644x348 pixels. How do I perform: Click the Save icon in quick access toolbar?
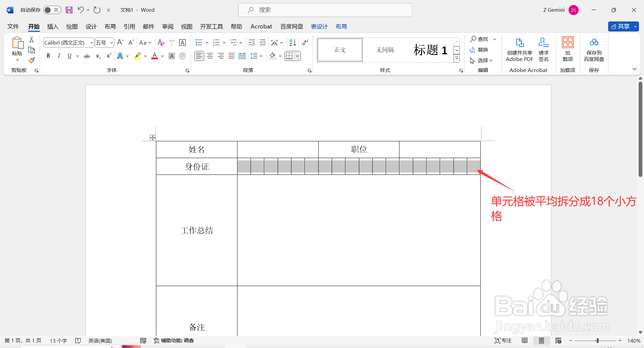click(69, 10)
